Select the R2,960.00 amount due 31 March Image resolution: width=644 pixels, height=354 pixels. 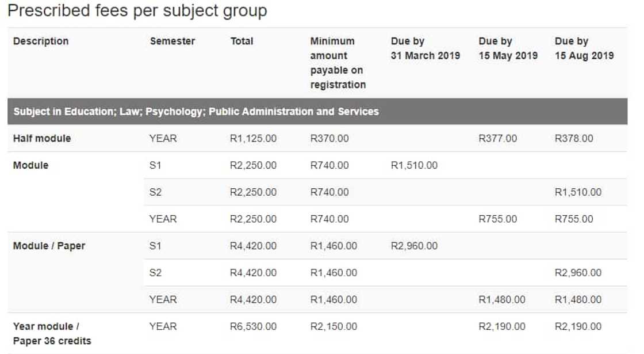coord(414,246)
